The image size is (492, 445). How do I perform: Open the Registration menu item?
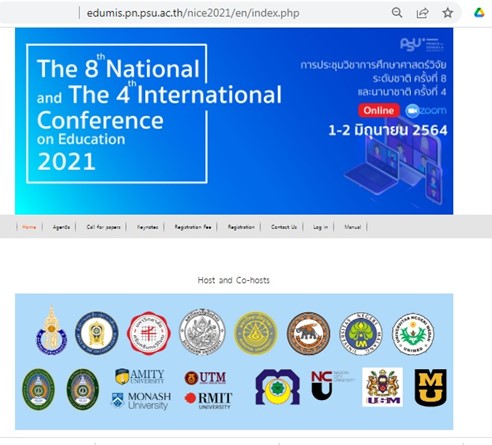(x=241, y=227)
